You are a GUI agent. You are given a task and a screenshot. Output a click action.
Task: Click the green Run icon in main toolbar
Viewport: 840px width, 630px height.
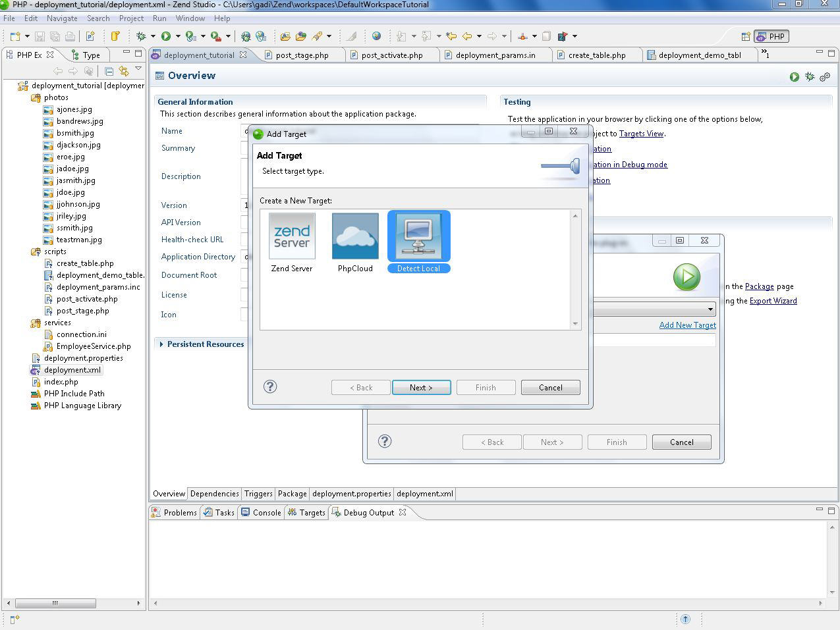click(166, 36)
